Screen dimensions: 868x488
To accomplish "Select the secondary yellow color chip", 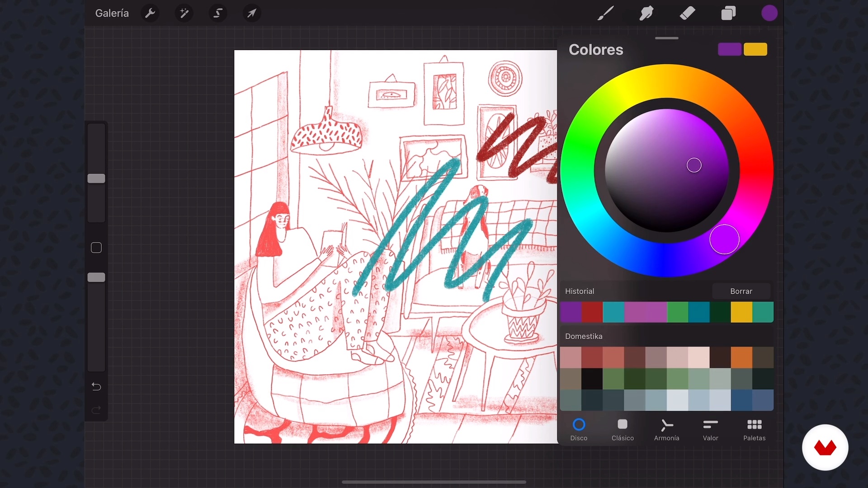I will click(755, 49).
